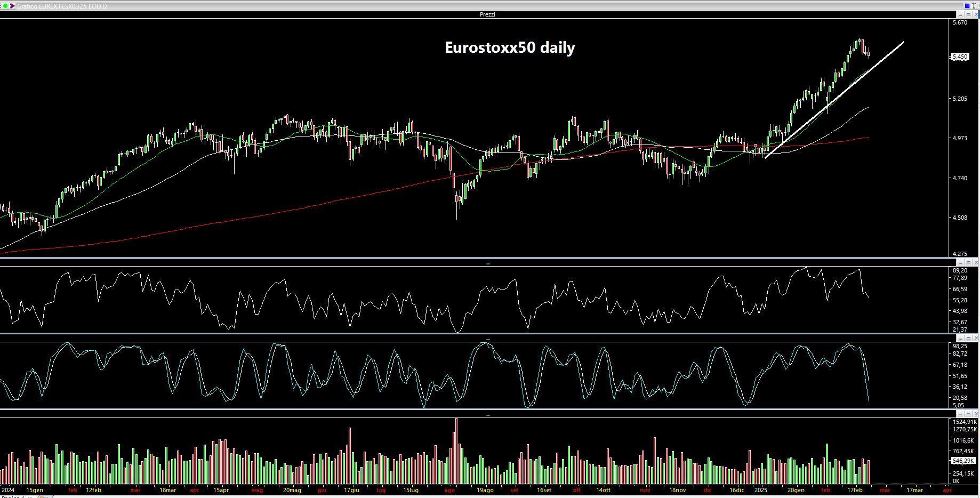
Task: Minimize the volume panel with the 1524,91K scale
Action: coord(960,414)
